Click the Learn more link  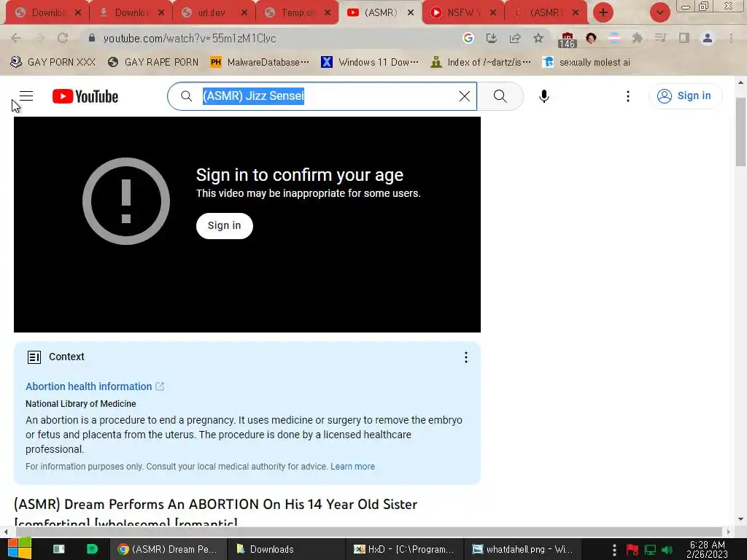tap(352, 467)
